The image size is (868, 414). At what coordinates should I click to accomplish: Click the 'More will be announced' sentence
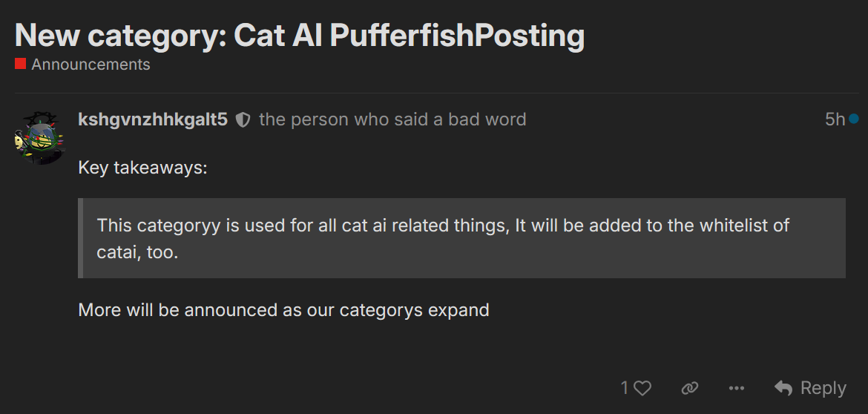coord(283,309)
